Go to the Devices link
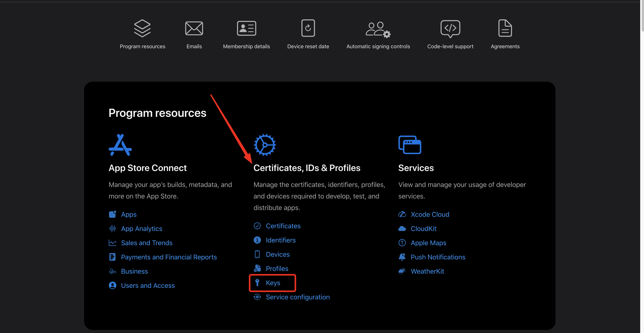 tap(278, 254)
